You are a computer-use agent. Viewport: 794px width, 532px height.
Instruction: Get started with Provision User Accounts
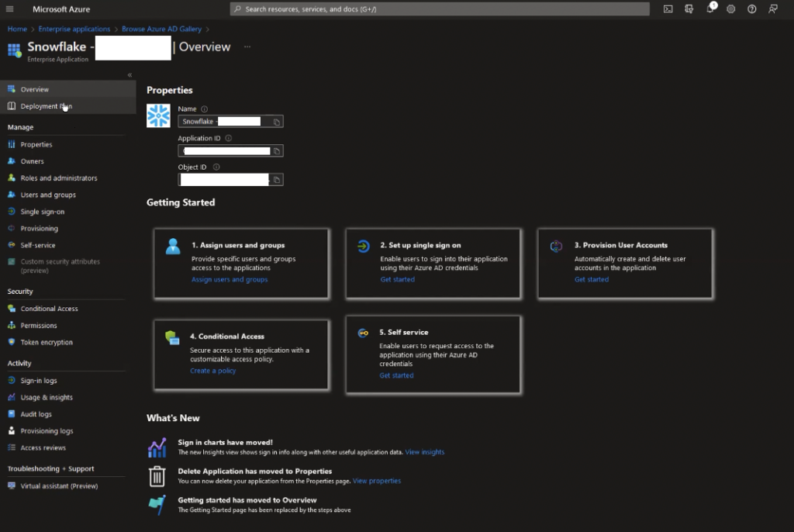pyautogui.click(x=592, y=278)
